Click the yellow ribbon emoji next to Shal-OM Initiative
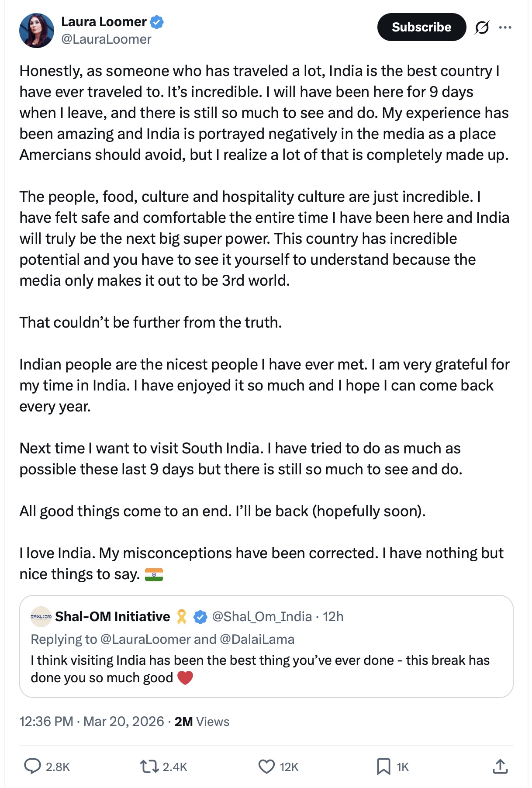Image resolution: width=532 pixels, height=788 pixels. coord(182,617)
